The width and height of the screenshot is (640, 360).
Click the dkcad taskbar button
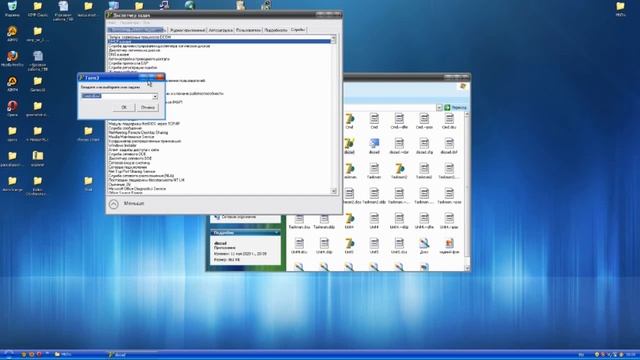tap(132, 354)
